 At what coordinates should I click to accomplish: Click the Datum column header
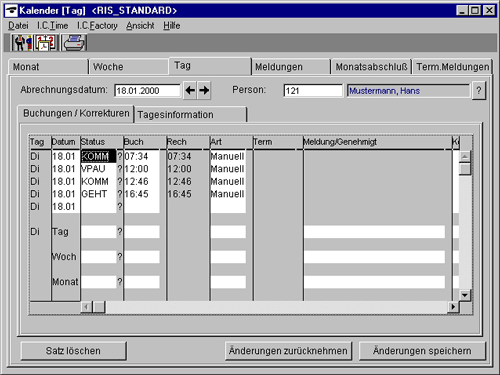(66, 142)
